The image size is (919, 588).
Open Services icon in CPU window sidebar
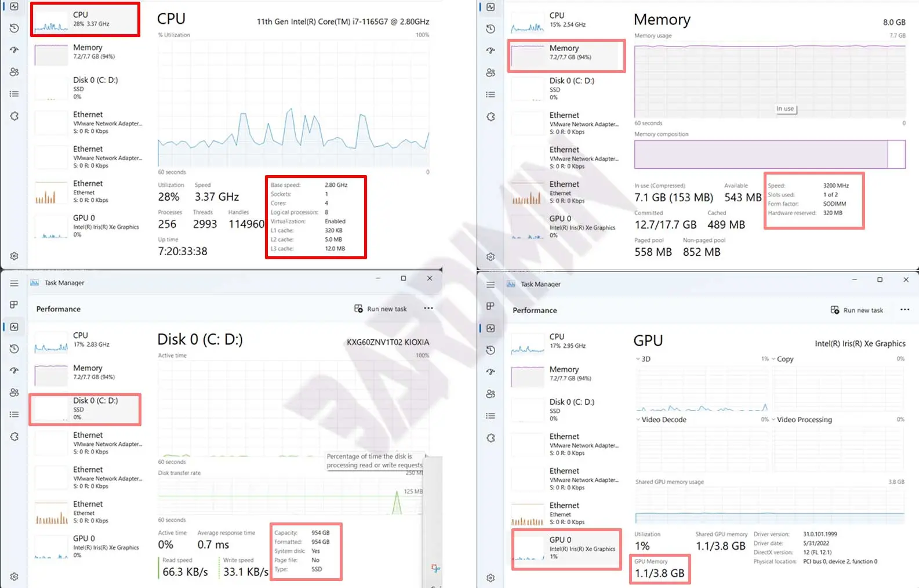(14, 116)
